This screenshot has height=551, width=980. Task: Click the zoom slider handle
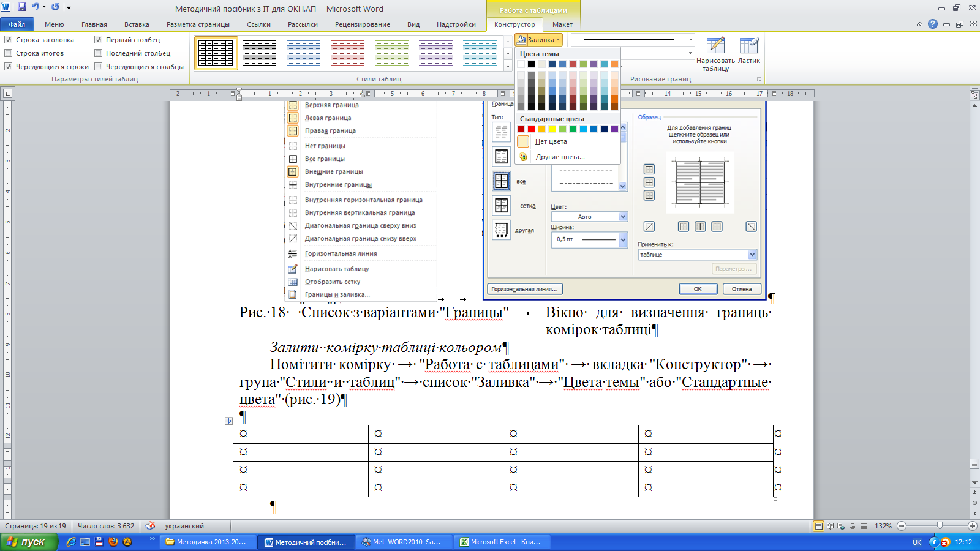click(940, 526)
